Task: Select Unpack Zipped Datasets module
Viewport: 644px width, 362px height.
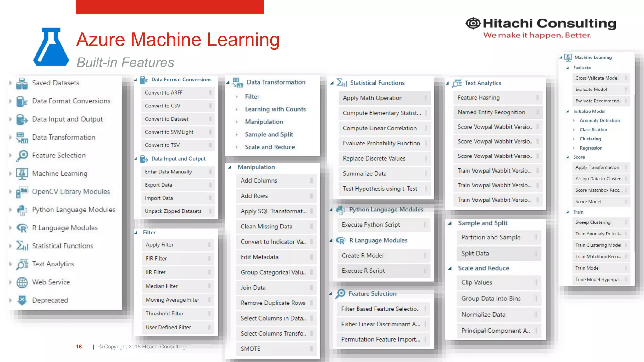Action: point(178,211)
